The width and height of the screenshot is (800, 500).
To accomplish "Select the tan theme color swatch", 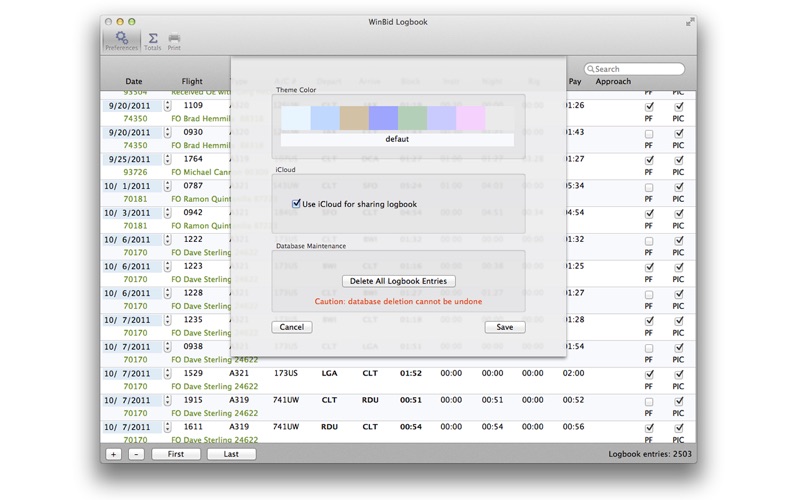I will tap(354, 119).
